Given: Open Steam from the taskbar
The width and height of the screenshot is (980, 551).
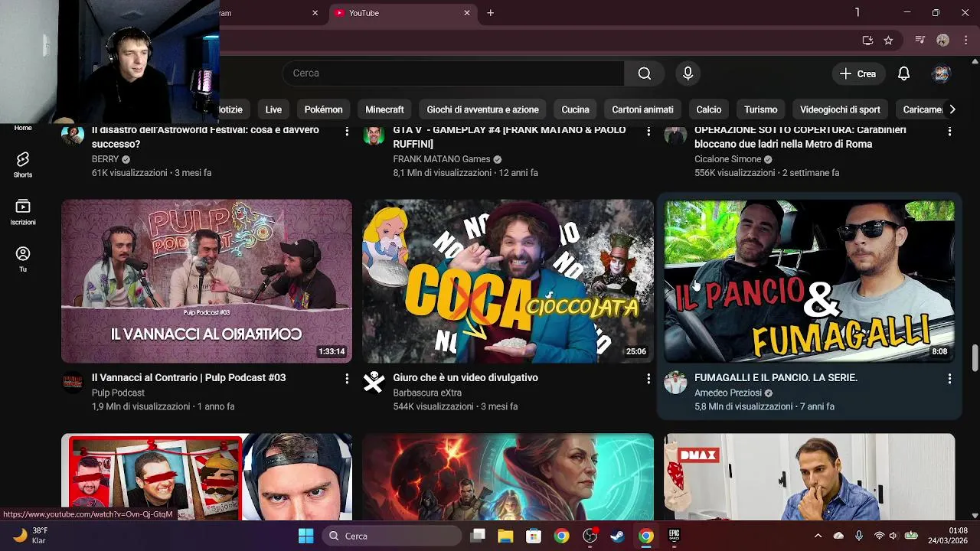Looking at the screenshot, I should click(x=617, y=536).
